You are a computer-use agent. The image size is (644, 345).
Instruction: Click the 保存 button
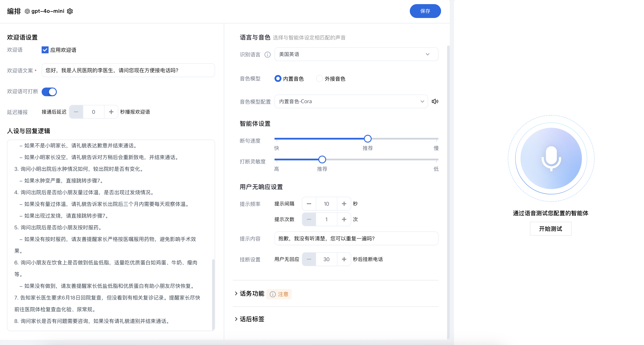(425, 11)
